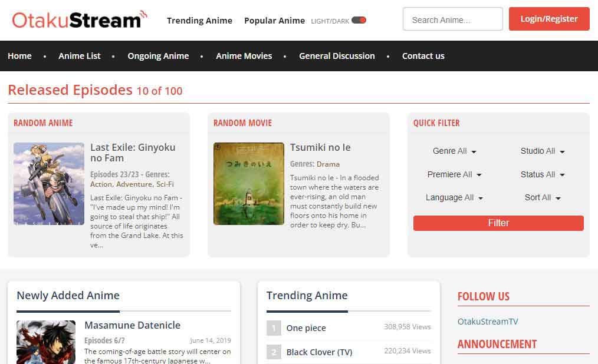Viewport: 598px width, 364px height.
Task: Open One piece in Trending Anime
Action: coord(306,328)
